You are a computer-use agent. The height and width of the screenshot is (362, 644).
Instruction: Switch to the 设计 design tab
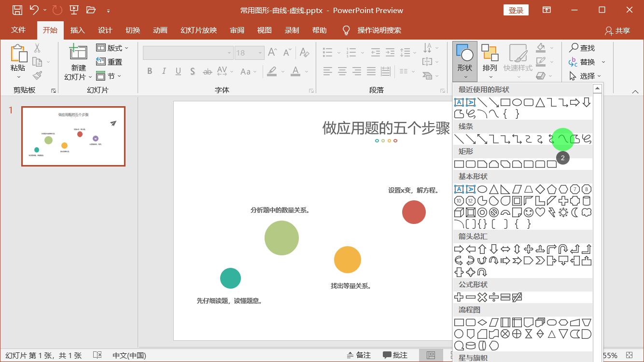(105, 30)
